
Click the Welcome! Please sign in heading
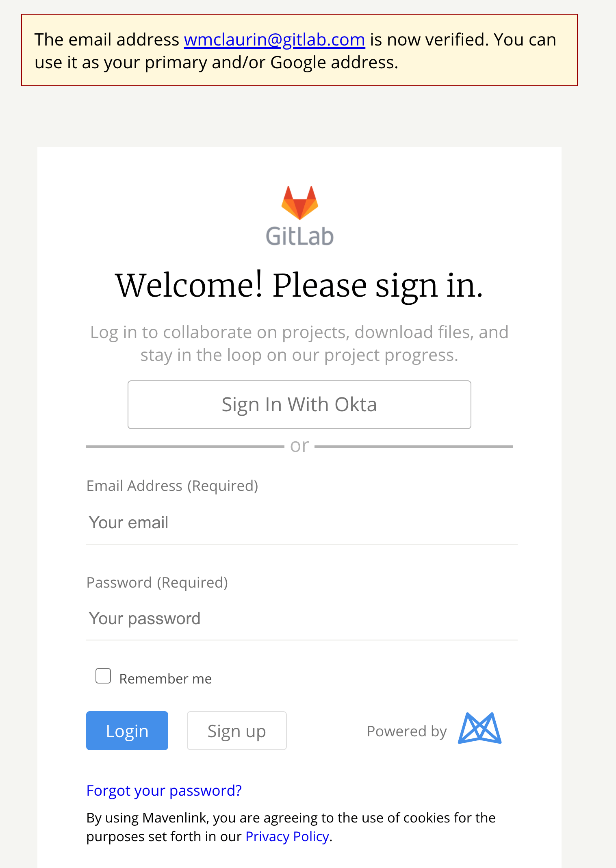299,285
